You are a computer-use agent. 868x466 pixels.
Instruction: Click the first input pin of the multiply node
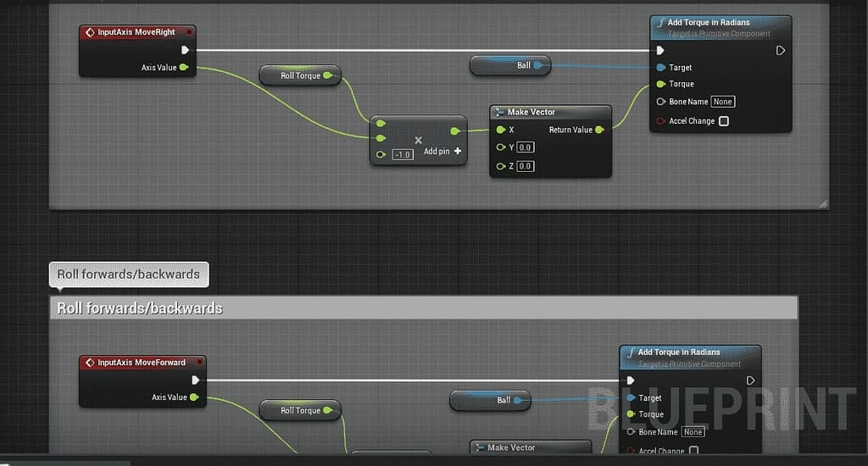click(x=381, y=123)
